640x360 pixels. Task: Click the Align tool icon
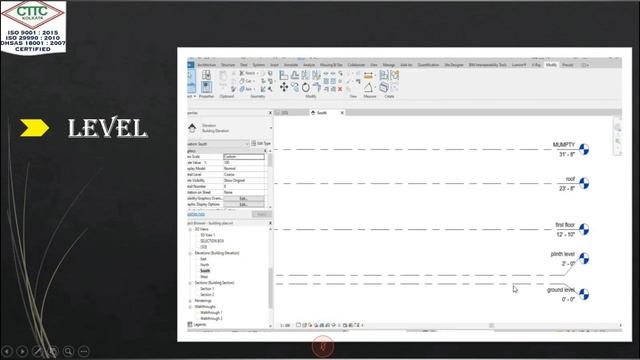point(284,75)
